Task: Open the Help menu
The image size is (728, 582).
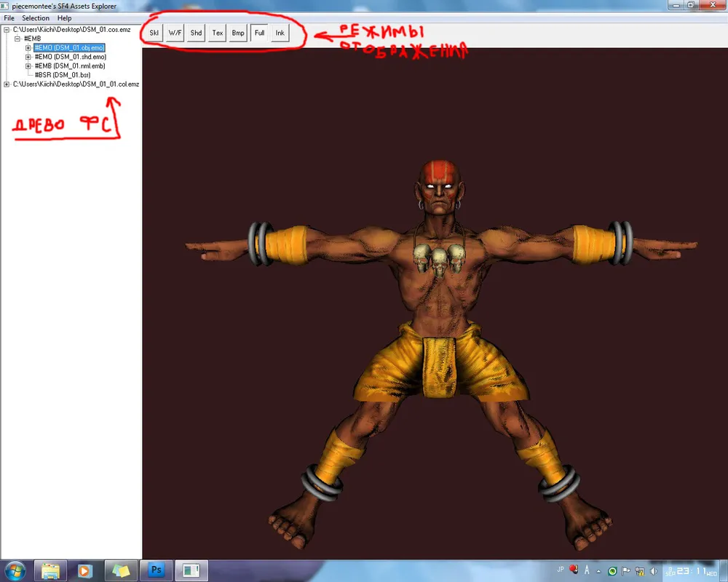Action: click(x=64, y=18)
